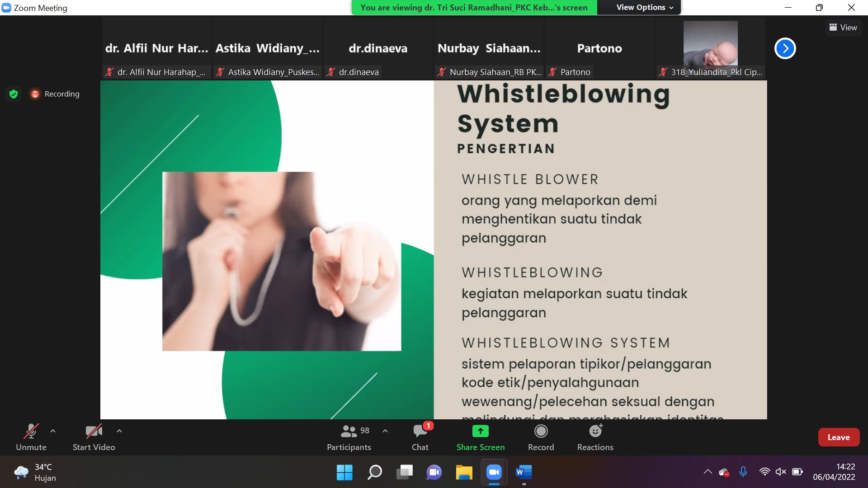The height and width of the screenshot is (488, 868).
Task: Click the screen-sharing notification banner
Action: [x=474, y=7]
